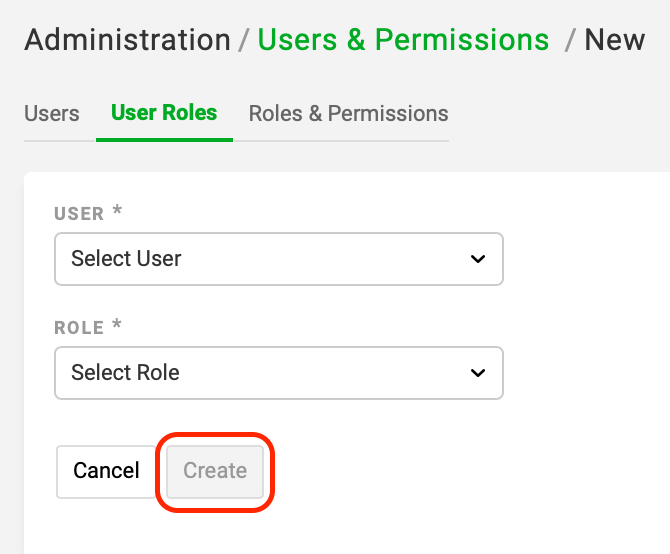The height and width of the screenshot is (554, 670).
Task: Click the slash separator before New
Action: tap(569, 41)
